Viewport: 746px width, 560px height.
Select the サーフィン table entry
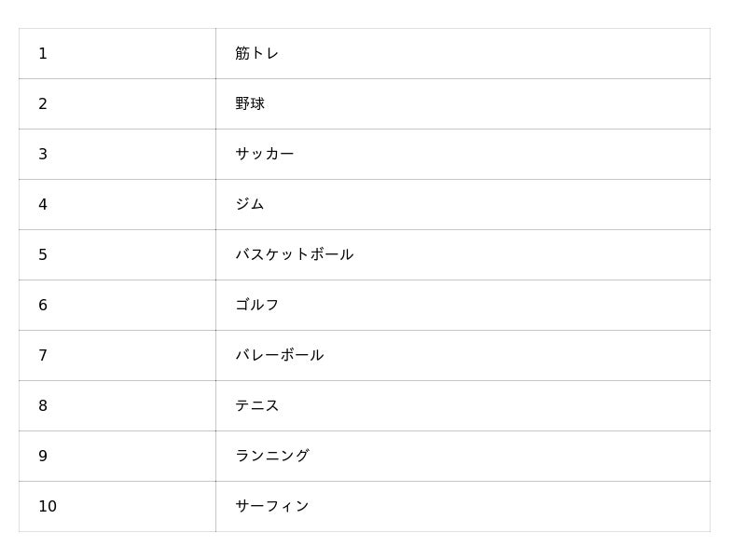click(x=272, y=507)
